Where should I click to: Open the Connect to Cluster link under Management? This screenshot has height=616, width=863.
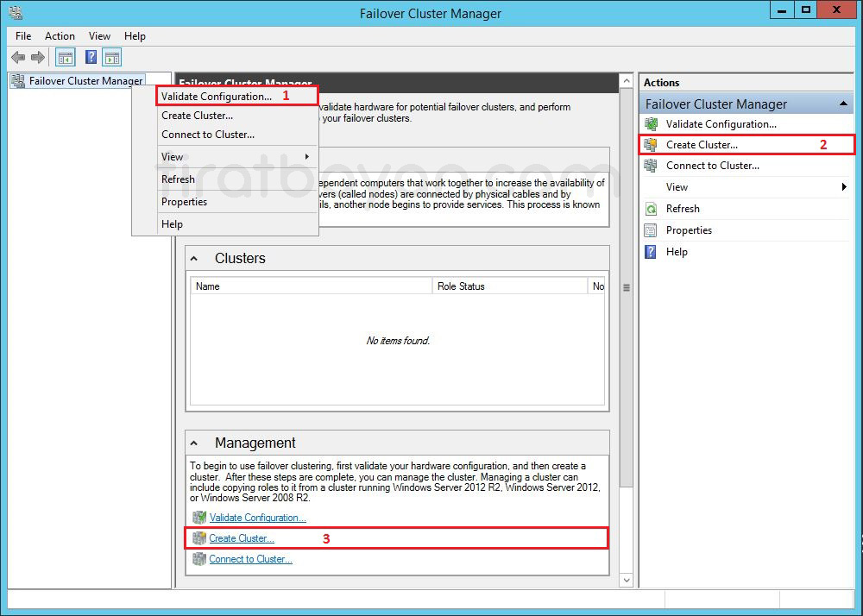click(x=250, y=559)
